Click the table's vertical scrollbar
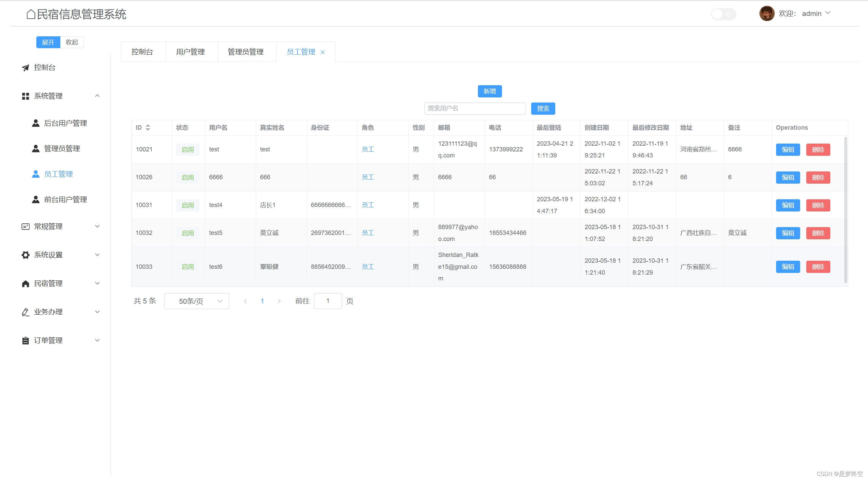This screenshot has height=480, width=868. pos(846,210)
